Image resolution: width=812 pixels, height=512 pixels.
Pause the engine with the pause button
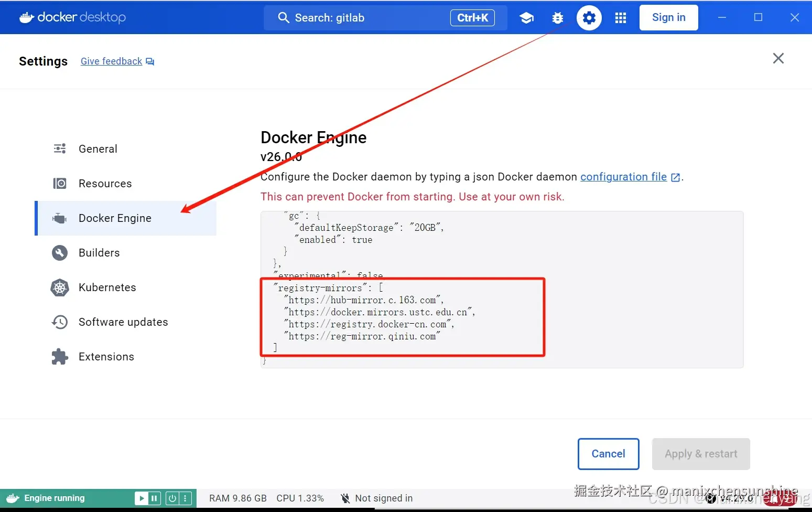[x=154, y=498]
